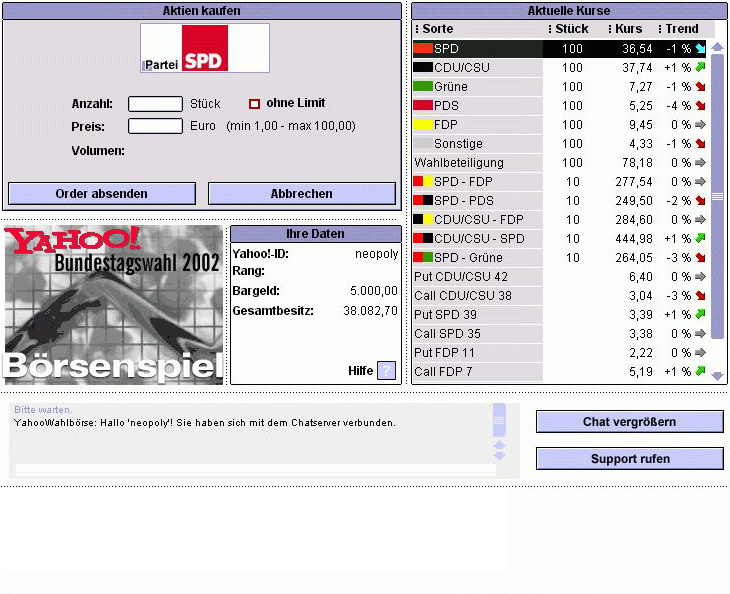Click green up trend arrow for CDU/CSU
This screenshot has height=594, width=730.
pos(700,67)
